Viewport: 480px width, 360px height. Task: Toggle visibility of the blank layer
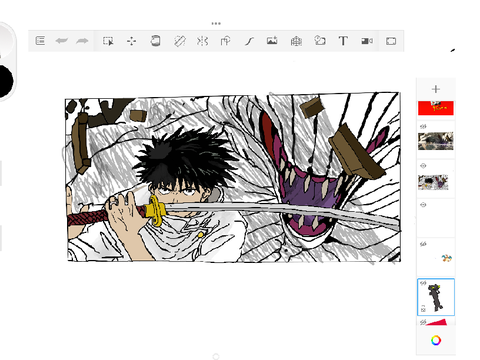point(423,205)
